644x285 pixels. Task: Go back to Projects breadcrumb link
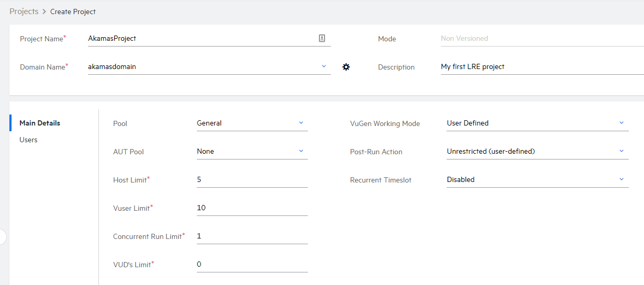click(x=24, y=11)
